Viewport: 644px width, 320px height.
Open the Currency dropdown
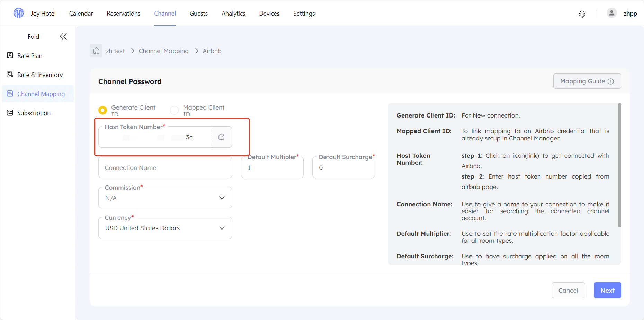pyautogui.click(x=165, y=228)
